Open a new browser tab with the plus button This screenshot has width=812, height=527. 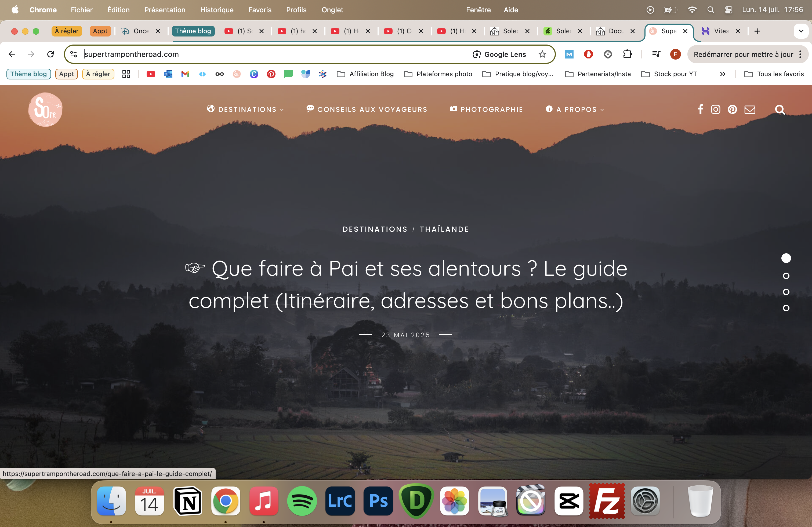[757, 31]
